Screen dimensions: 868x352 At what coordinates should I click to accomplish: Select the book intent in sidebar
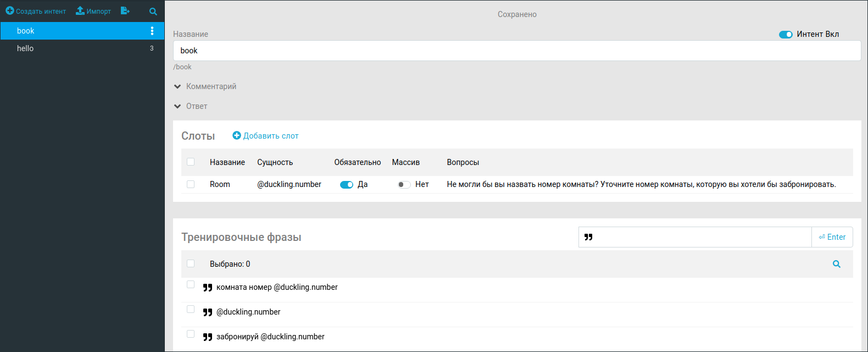[x=25, y=31]
